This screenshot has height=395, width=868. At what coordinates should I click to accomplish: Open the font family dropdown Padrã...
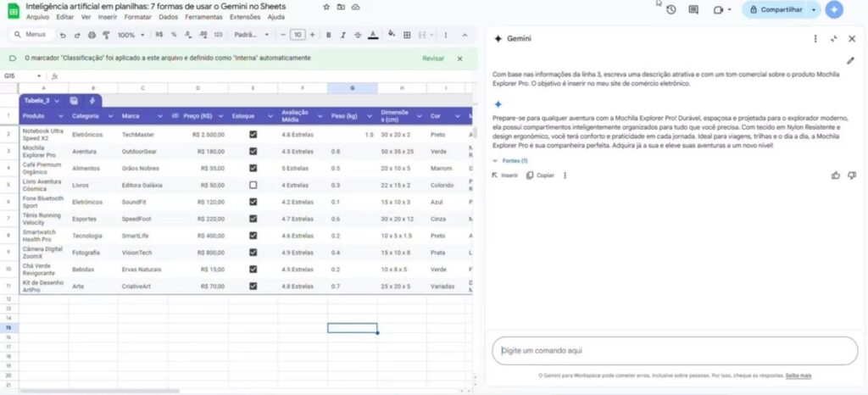point(251,35)
